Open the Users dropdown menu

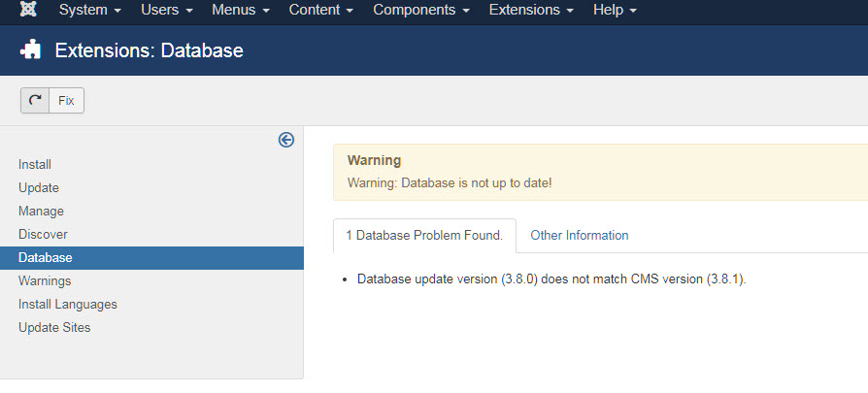pos(167,10)
